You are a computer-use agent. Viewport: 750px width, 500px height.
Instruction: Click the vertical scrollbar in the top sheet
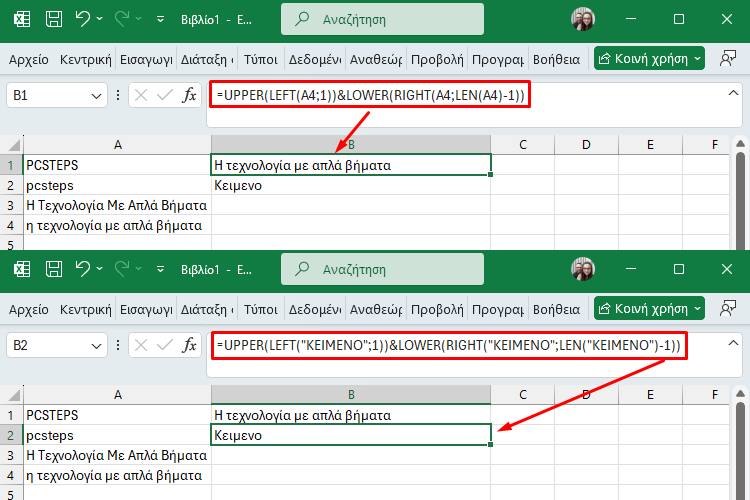740,201
